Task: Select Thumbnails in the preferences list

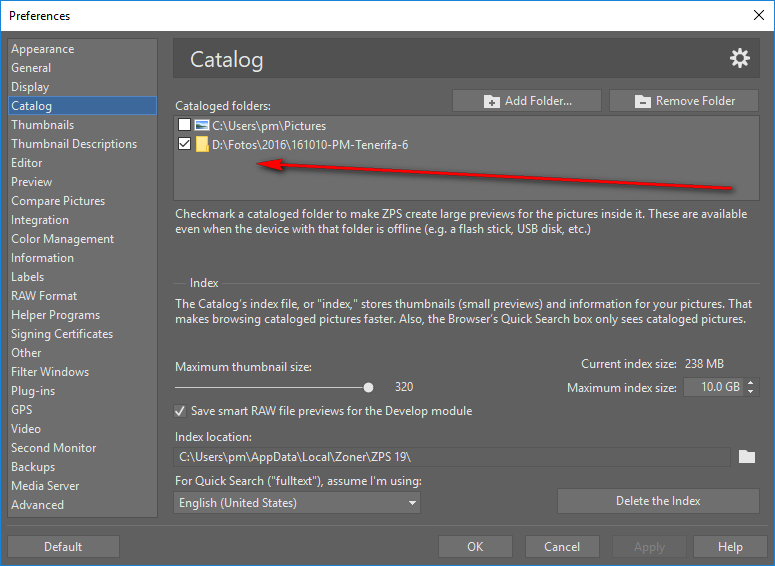Action: pyautogui.click(x=43, y=125)
